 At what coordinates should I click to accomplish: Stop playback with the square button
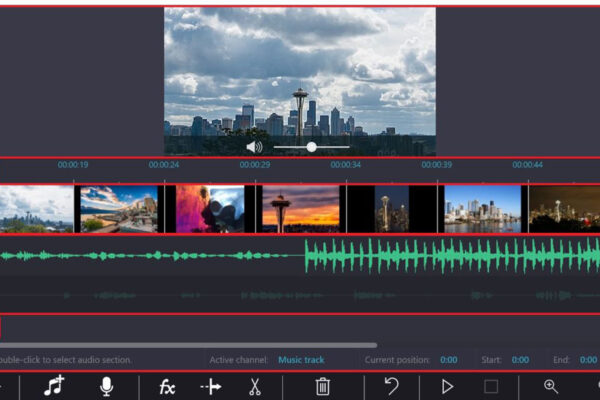(x=491, y=387)
